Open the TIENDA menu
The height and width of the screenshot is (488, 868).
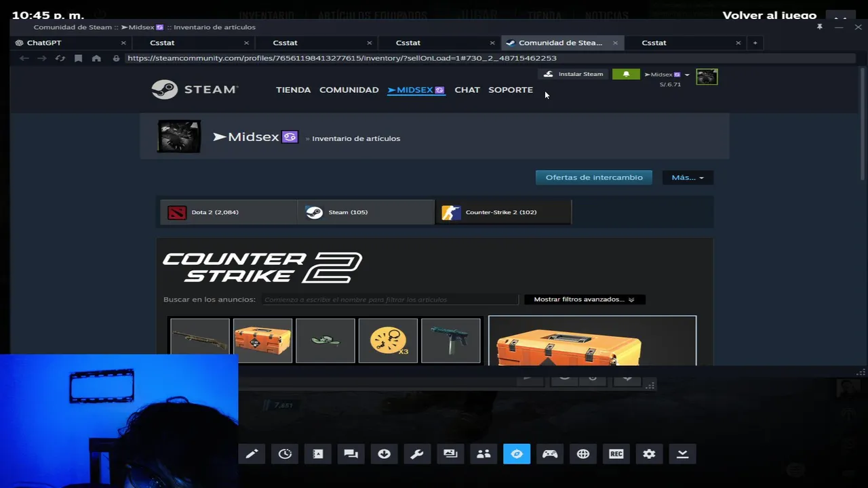coord(293,89)
